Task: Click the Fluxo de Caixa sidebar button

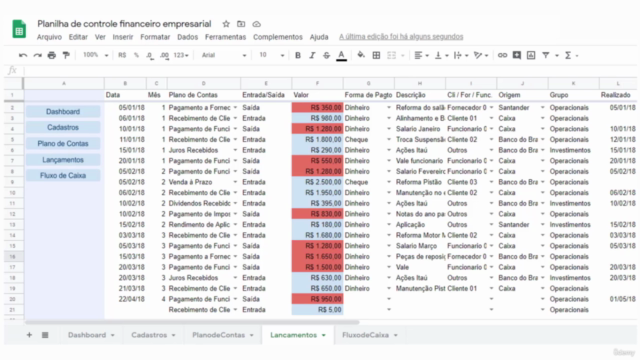Action: (63, 176)
